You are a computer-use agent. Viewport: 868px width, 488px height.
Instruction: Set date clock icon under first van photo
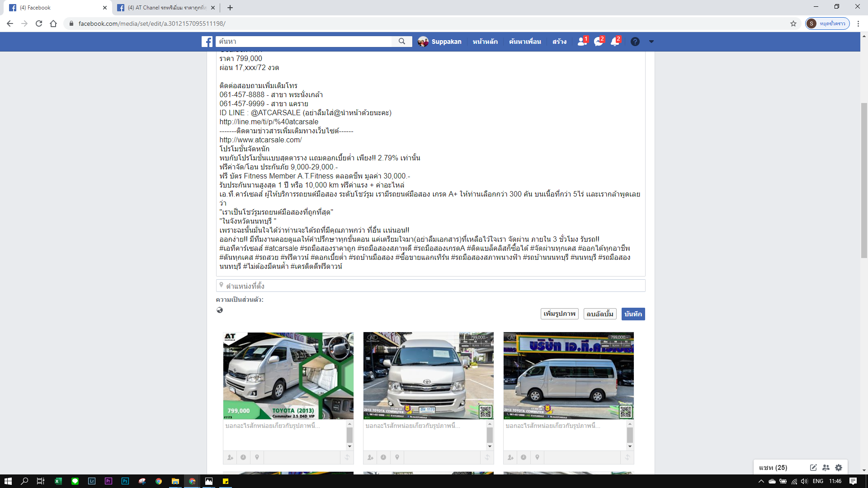tap(243, 457)
